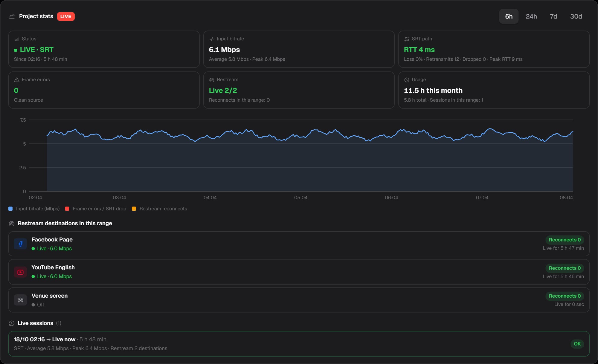Click the 05:04 axis time label
Image resolution: width=598 pixels, height=364 pixels.
pos(300,198)
